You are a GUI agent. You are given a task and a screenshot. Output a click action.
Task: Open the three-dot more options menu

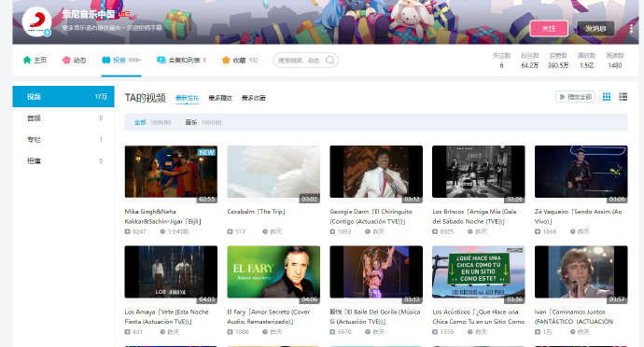click(x=631, y=28)
